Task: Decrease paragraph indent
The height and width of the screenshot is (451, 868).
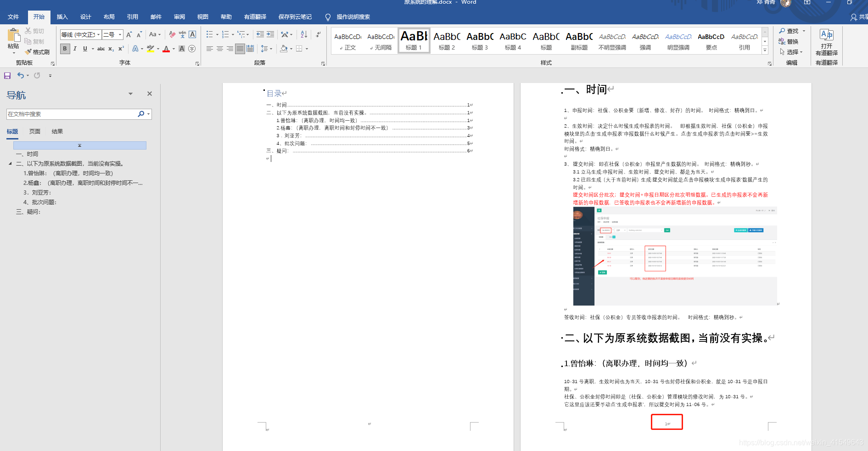Action: click(x=260, y=34)
